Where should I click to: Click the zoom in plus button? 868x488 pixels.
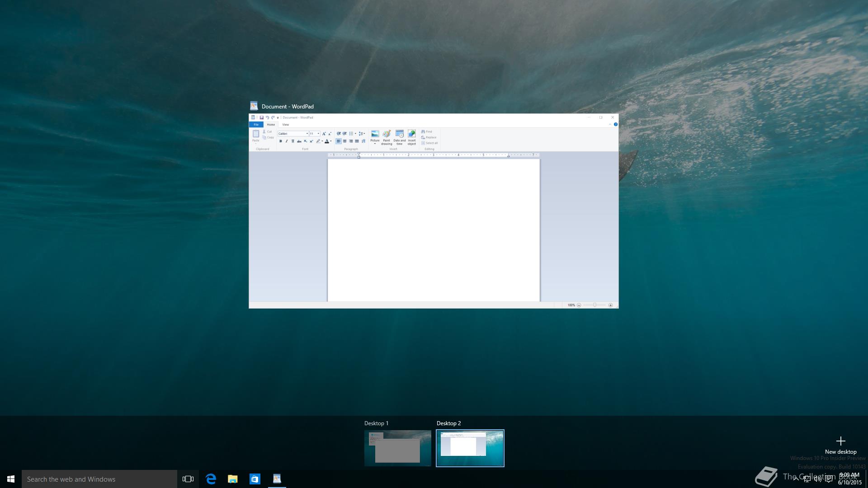pyautogui.click(x=610, y=305)
